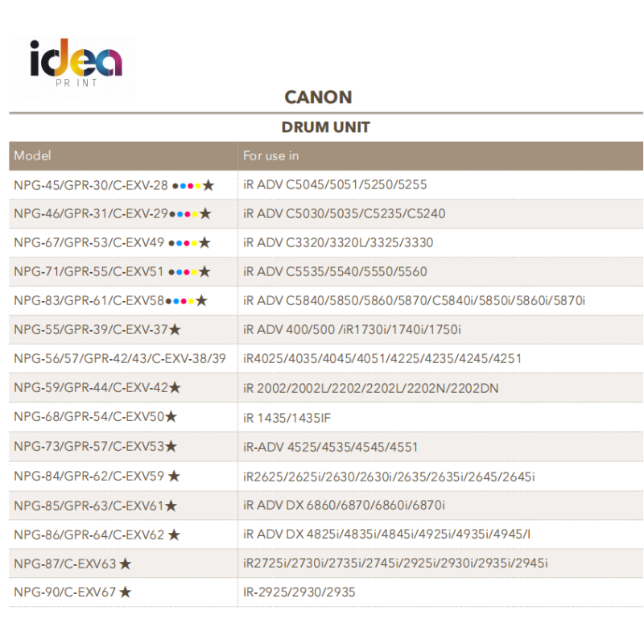Click the star next to NPG-55/GPR-39/C-EXV-37
Screen dimensions: 644x644
click(x=175, y=329)
